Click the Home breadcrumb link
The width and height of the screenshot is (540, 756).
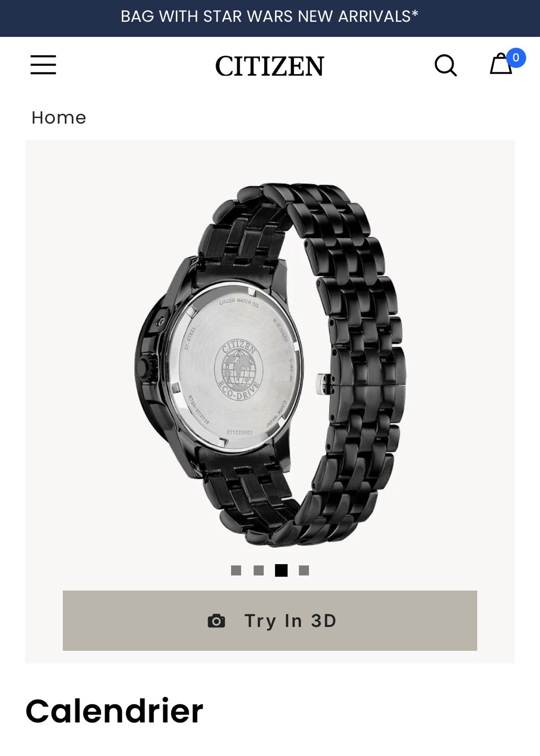pyautogui.click(x=59, y=118)
